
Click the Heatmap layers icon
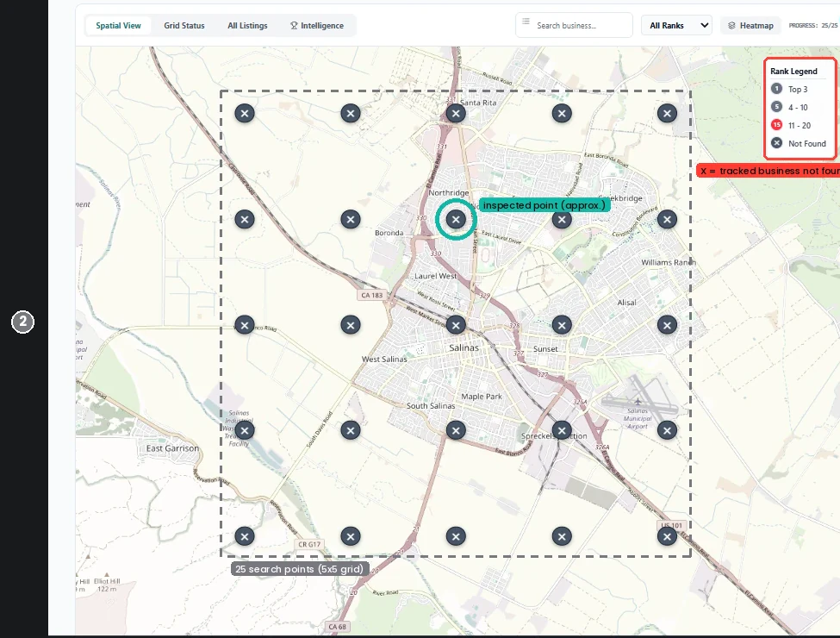pos(731,26)
